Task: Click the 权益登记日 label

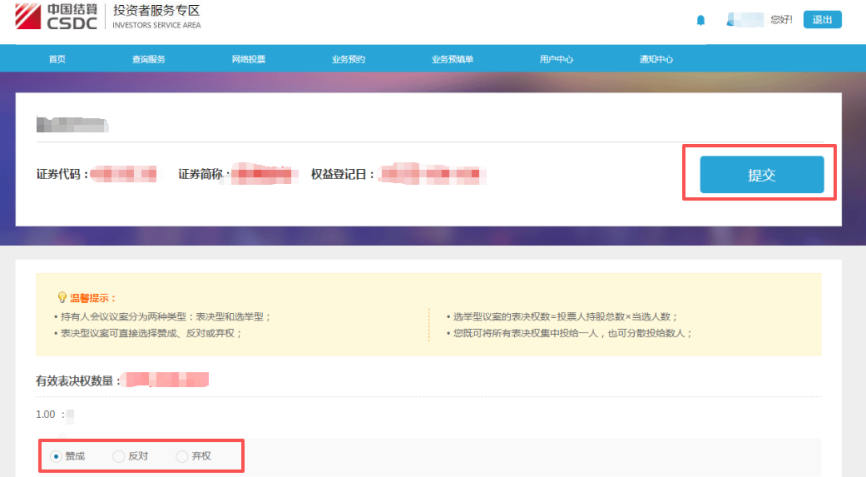Action: point(343,174)
